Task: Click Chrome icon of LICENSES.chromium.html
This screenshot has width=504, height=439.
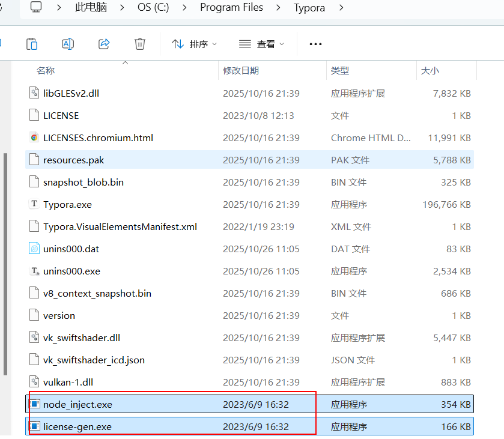Action: [34, 138]
